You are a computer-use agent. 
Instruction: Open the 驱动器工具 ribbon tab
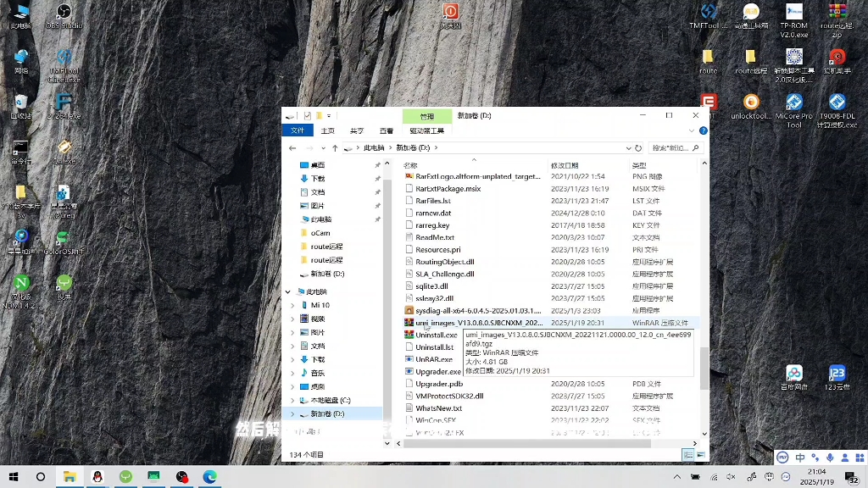coord(427,130)
